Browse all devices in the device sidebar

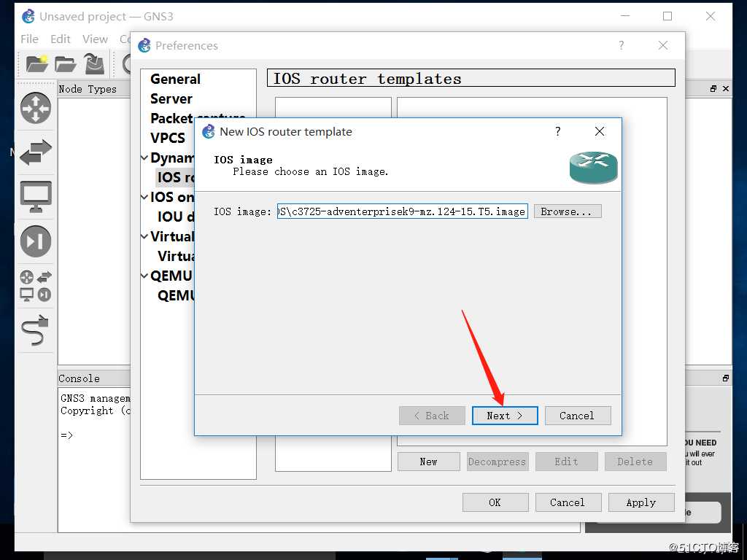36,286
